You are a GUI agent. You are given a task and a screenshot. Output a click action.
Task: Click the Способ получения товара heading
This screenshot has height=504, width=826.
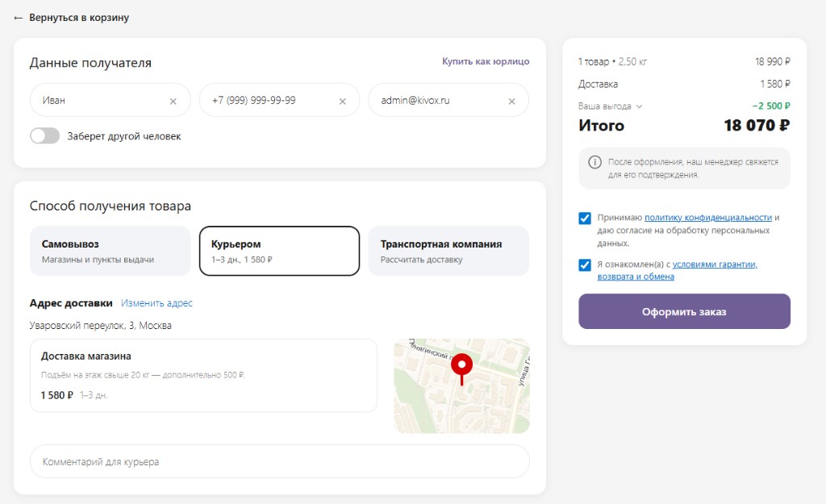point(110,206)
